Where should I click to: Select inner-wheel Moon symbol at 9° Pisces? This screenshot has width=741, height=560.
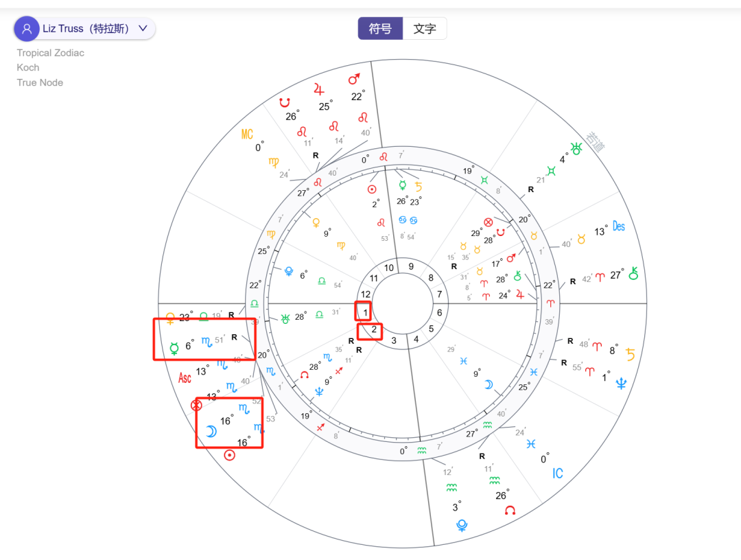pos(489,385)
